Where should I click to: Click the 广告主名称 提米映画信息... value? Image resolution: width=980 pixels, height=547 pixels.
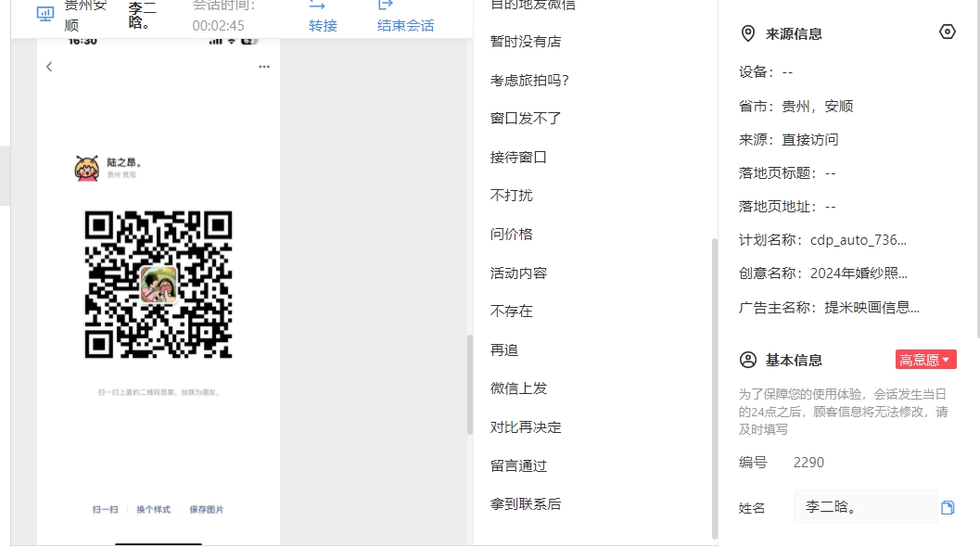point(872,308)
